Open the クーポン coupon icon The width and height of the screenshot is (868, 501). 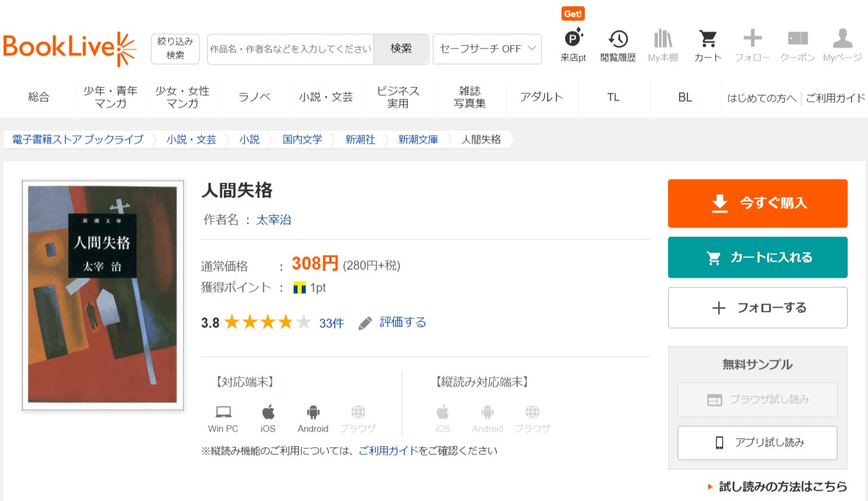(x=797, y=40)
